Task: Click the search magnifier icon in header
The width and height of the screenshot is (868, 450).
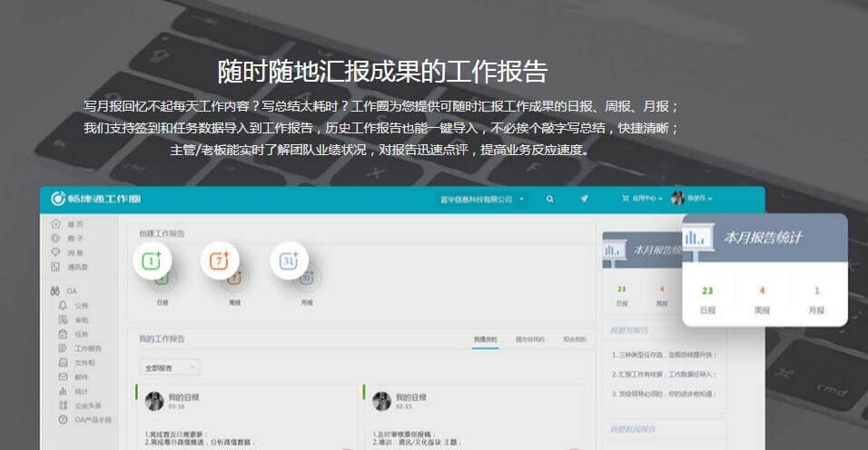Action: tap(549, 199)
